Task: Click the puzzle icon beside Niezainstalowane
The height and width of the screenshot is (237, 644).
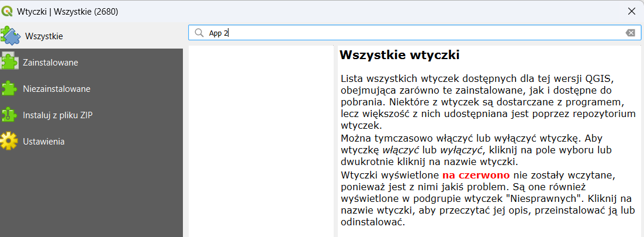Action: point(9,88)
